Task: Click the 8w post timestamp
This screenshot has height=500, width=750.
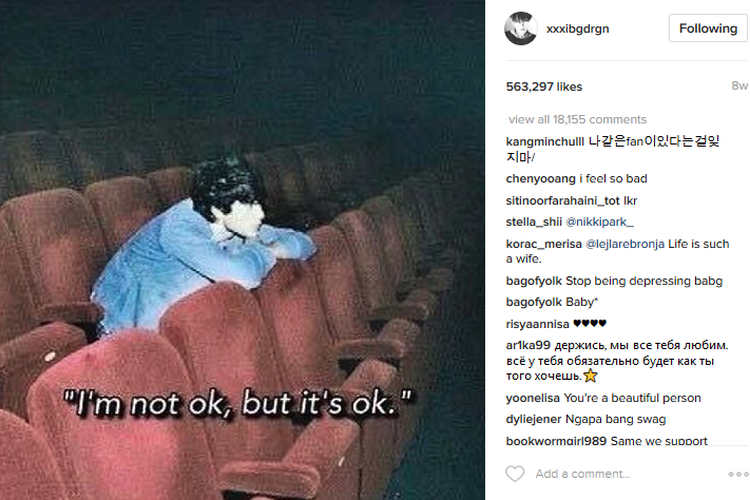Action: [739, 86]
